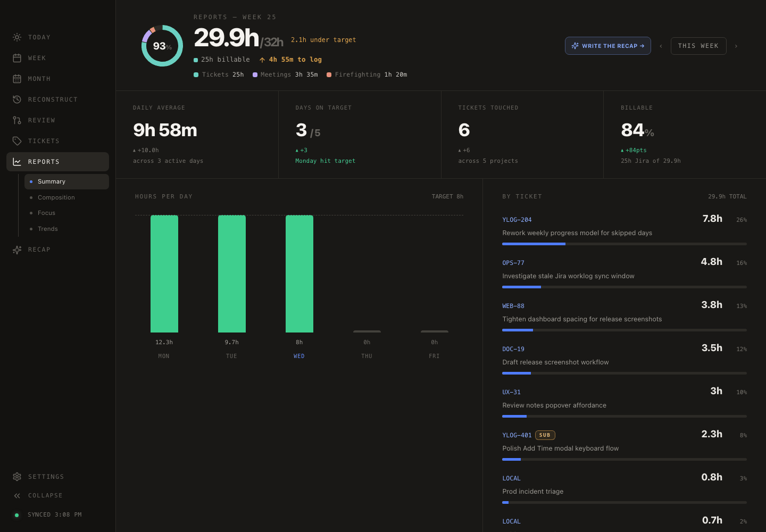Open the Tickets section
The height and width of the screenshot is (532, 766).
click(x=57, y=141)
